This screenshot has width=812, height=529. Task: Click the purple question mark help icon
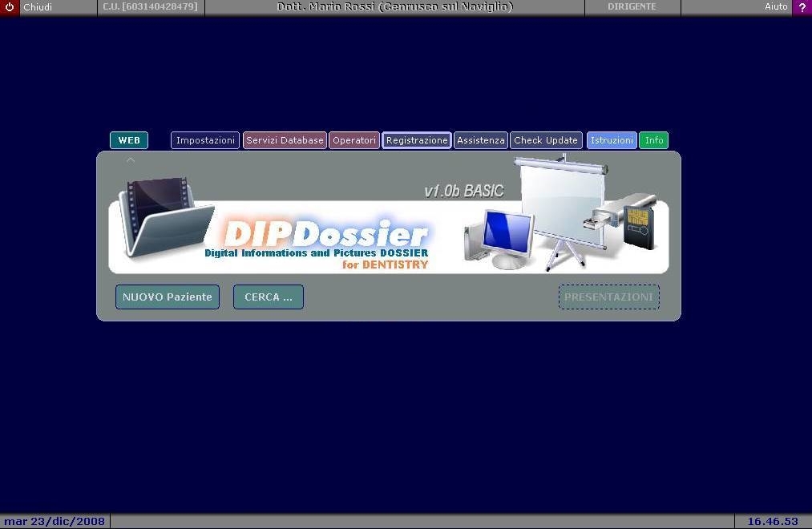coord(802,6)
